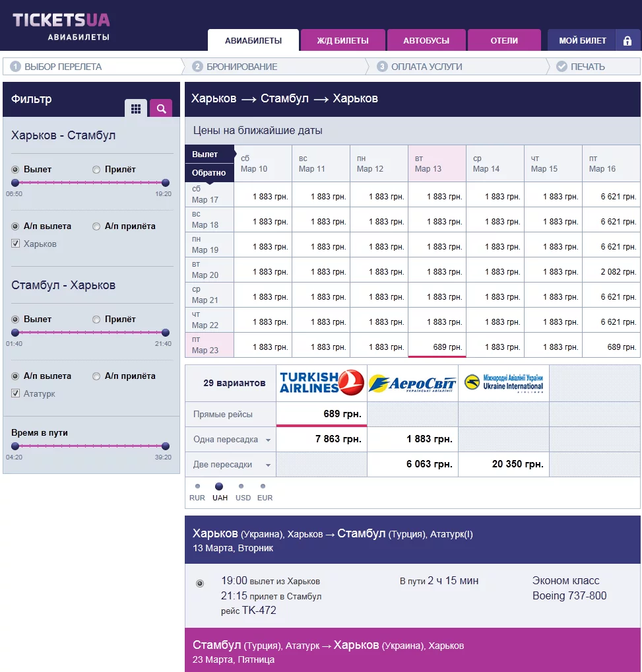Click step 1 circle for flight selection
The width and height of the screenshot is (642, 672).
click(x=15, y=67)
